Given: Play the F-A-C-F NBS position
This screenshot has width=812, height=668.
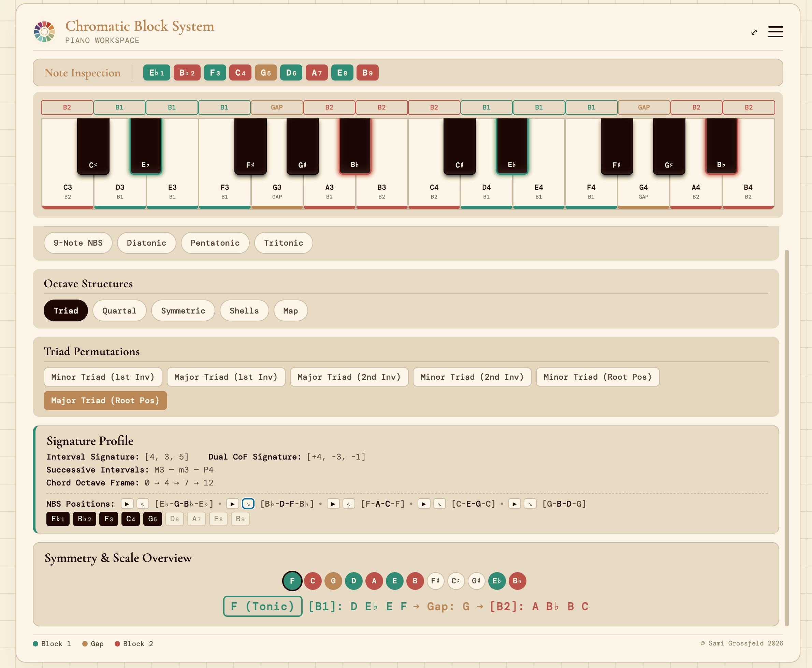Looking at the screenshot, I should click(x=333, y=504).
